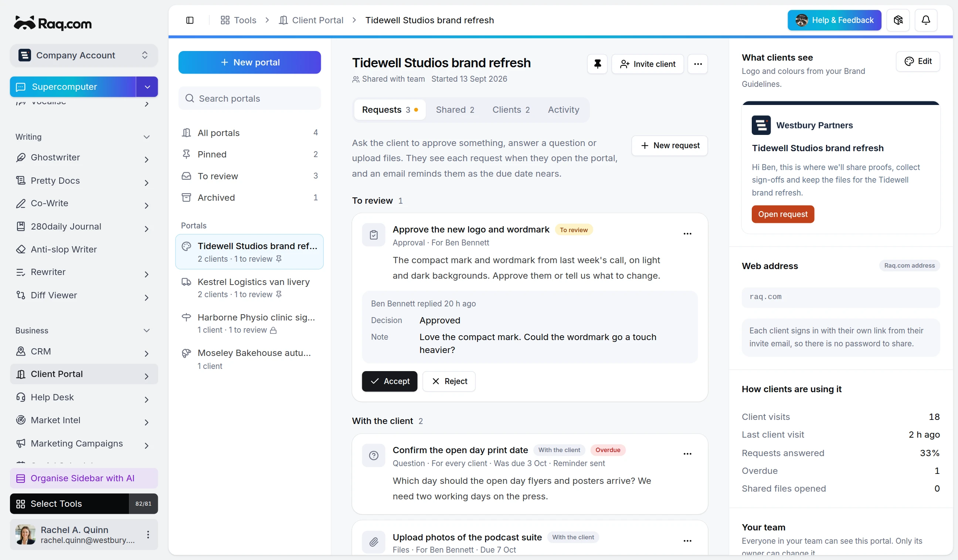Pin the Tidewell Studios portal
The image size is (958, 560).
tap(597, 64)
